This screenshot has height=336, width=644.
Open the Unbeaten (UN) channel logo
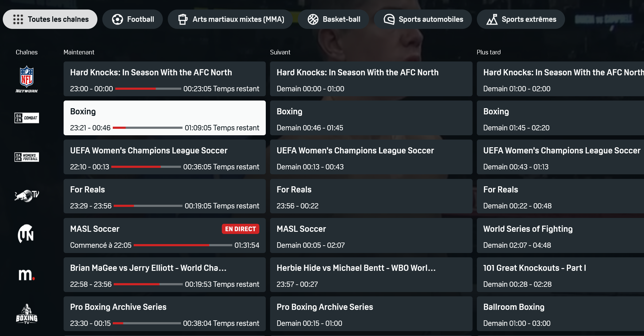click(26, 234)
